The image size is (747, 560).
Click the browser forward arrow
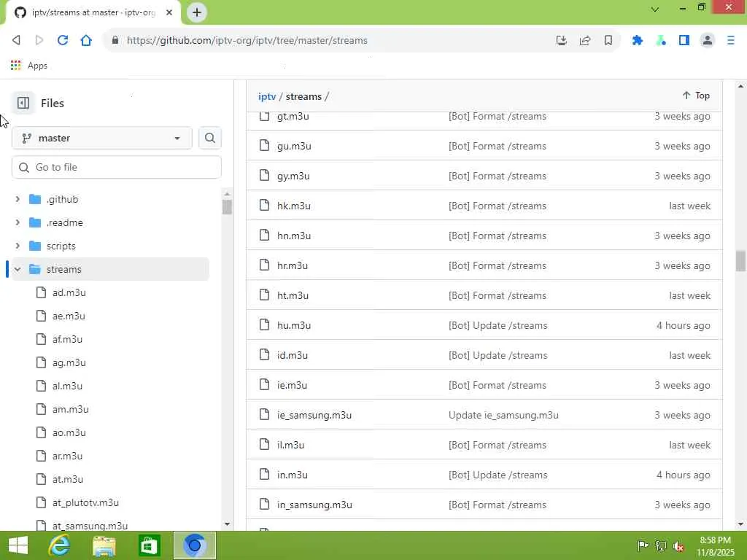[x=39, y=41]
